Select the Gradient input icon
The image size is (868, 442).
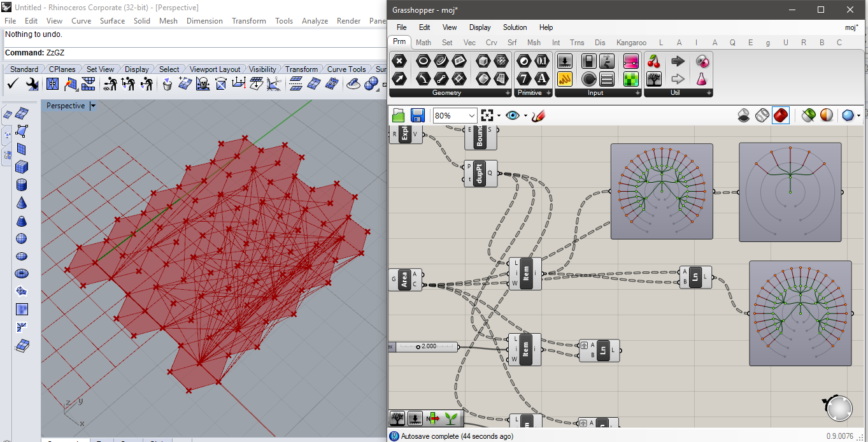631,61
